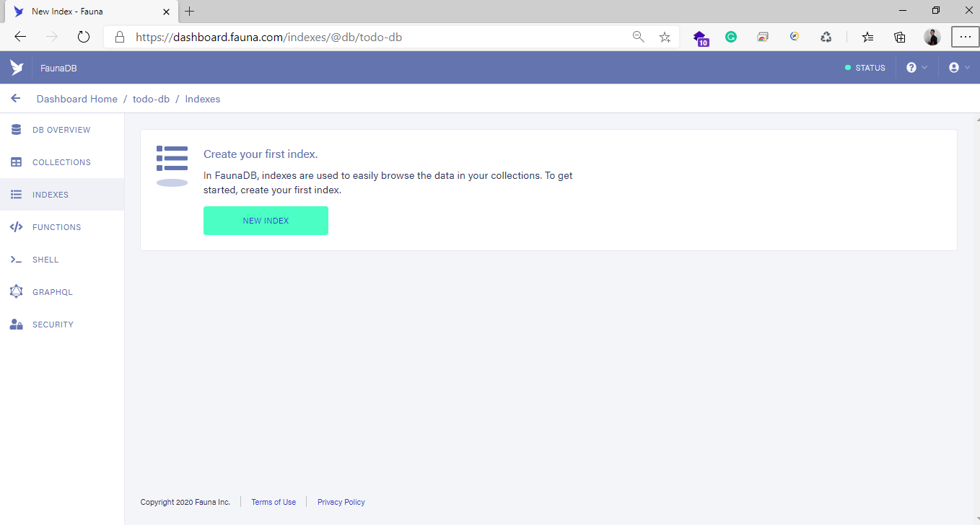Click the browser forward arrow
The width and height of the screenshot is (980, 525).
52,37
